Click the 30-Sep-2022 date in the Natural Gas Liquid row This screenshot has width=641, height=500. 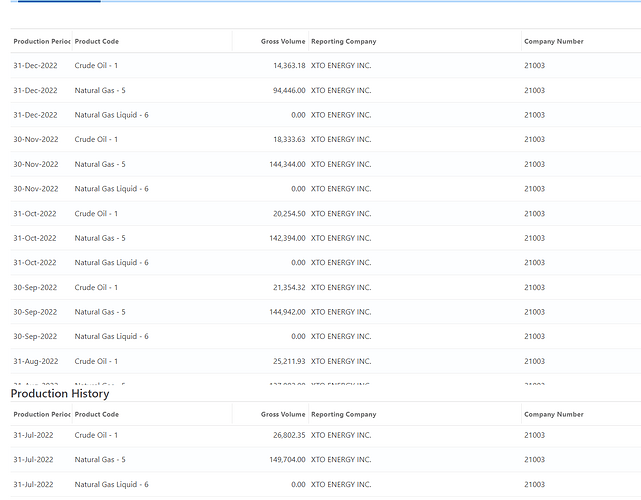[35, 336]
